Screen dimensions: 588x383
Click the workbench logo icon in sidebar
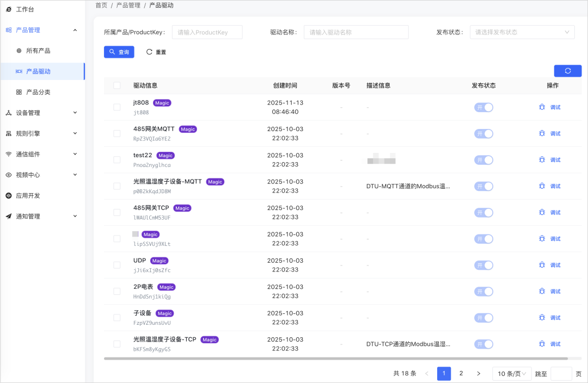coord(9,9)
